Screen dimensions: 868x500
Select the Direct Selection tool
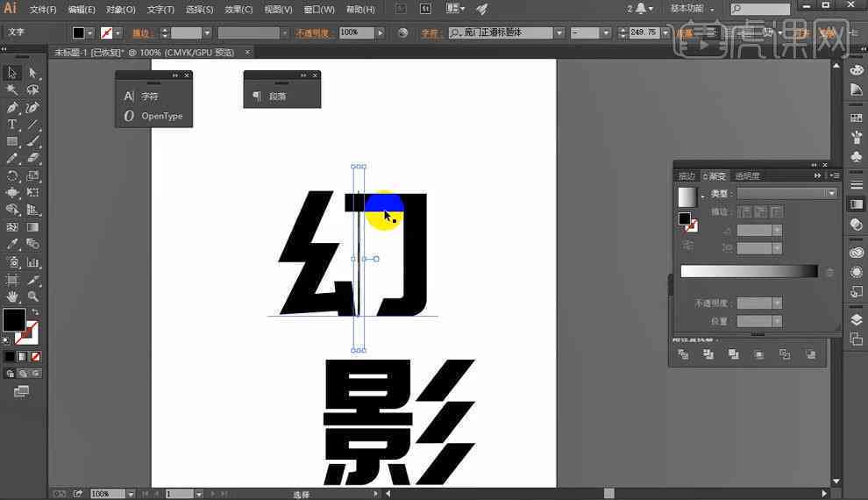coord(32,73)
